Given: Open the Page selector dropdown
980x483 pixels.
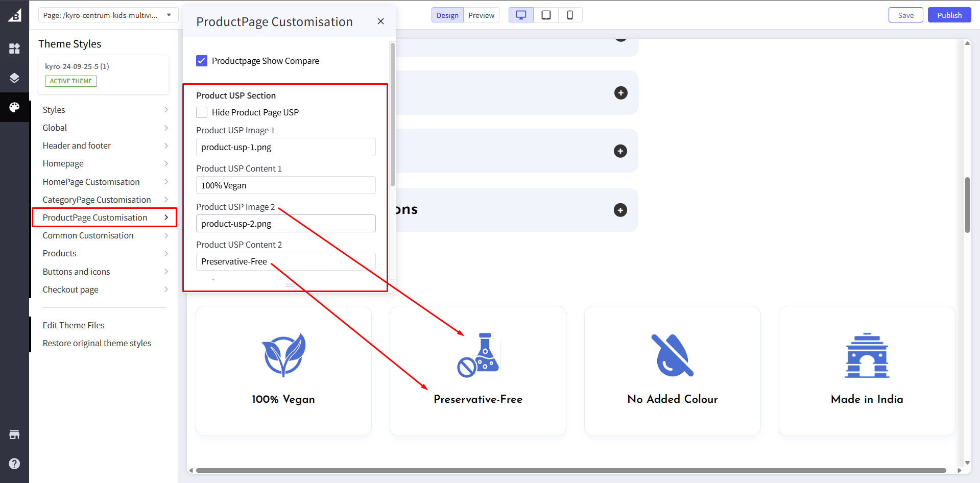Looking at the screenshot, I should [x=108, y=15].
